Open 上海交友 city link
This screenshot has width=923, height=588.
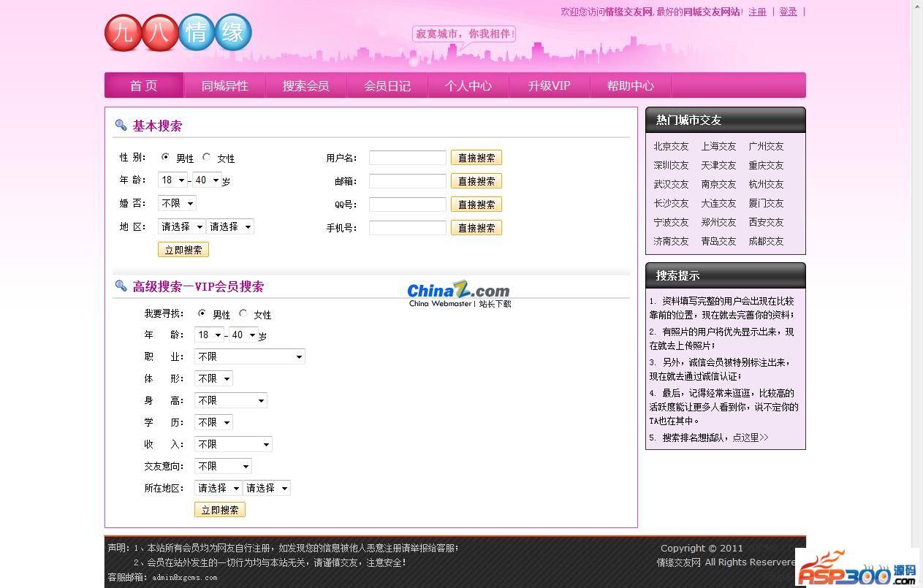718,146
